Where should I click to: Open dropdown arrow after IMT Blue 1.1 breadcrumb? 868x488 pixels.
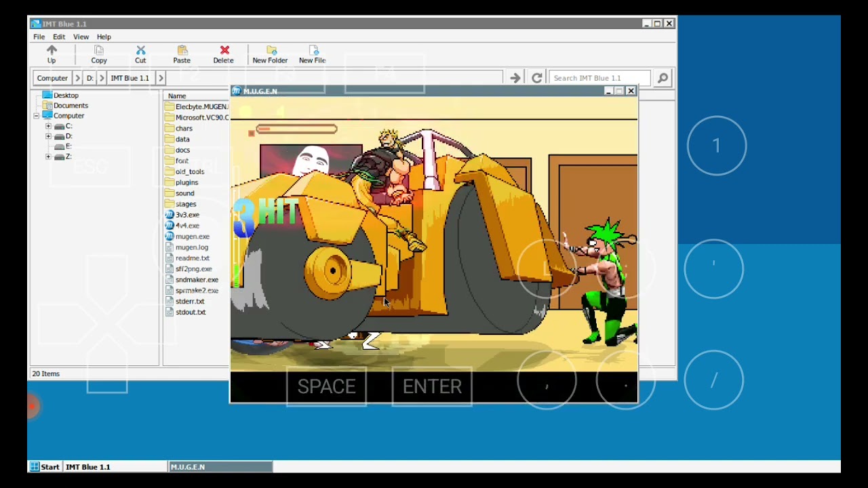(161, 78)
